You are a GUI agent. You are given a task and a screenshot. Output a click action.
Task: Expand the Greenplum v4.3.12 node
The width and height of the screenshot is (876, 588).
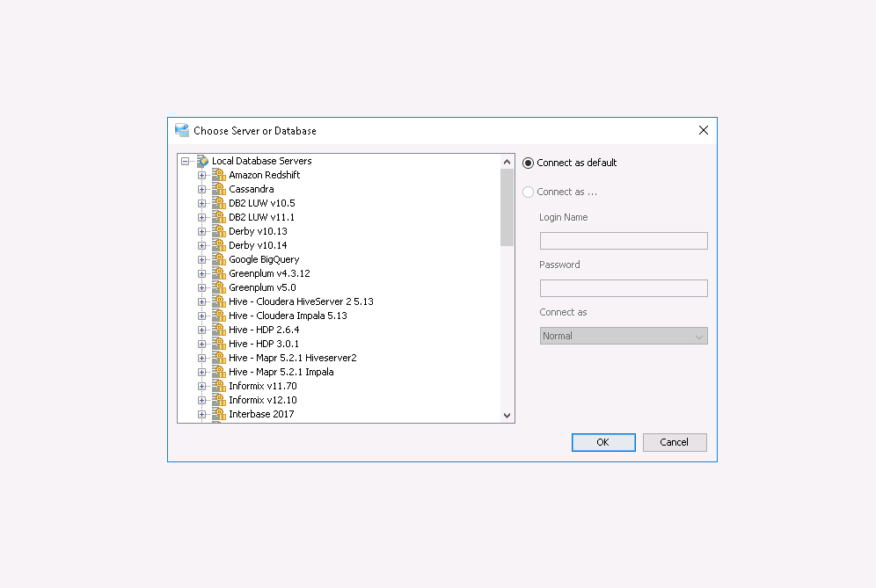click(201, 273)
